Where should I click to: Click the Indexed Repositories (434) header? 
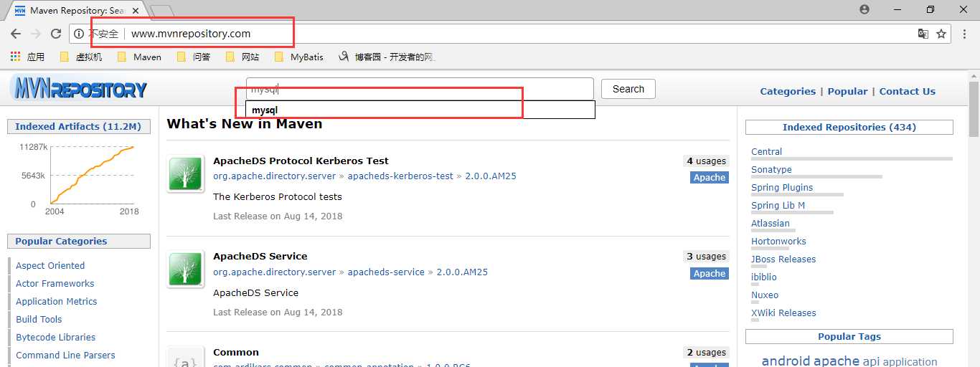tap(849, 127)
